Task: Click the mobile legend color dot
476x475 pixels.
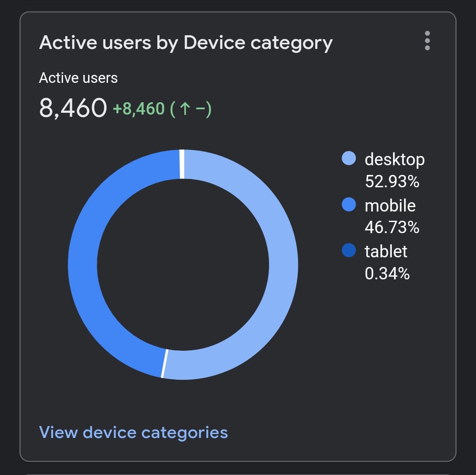Action: [x=349, y=204]
